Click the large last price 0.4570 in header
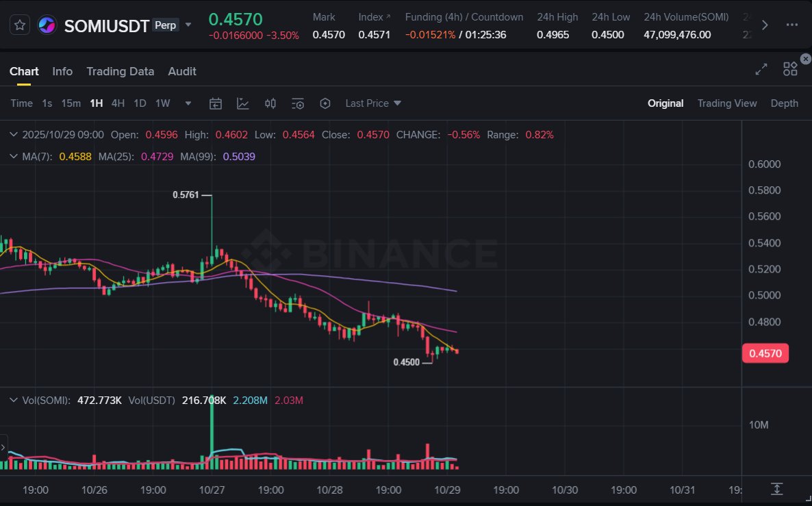This screenshot has width=812, height=506. [x=236, y=19]
